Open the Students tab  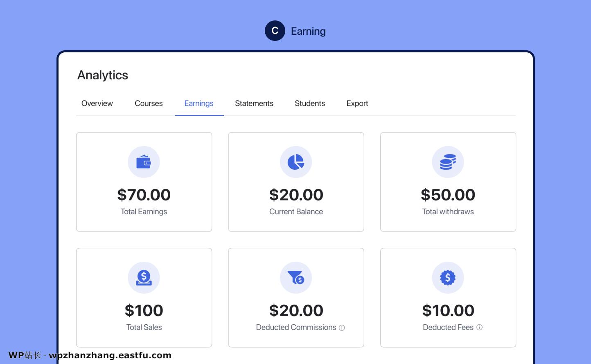[310, 103]
